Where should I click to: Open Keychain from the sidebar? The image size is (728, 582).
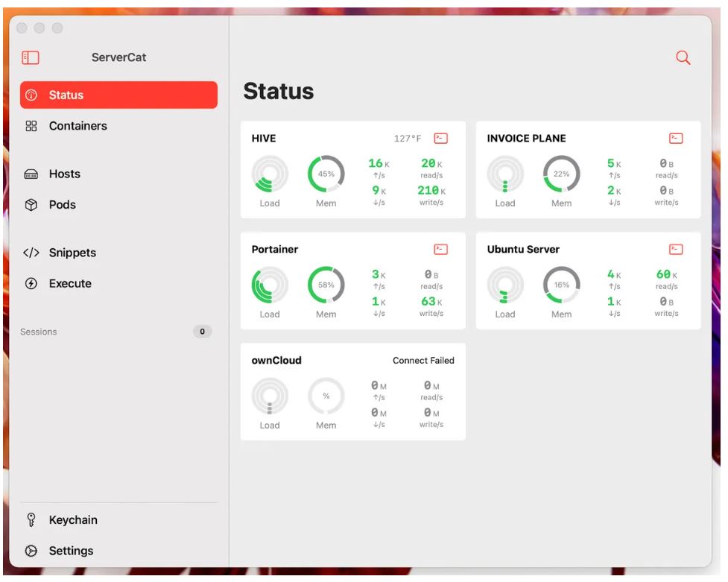pyautogui.click(x=72, y=520)
